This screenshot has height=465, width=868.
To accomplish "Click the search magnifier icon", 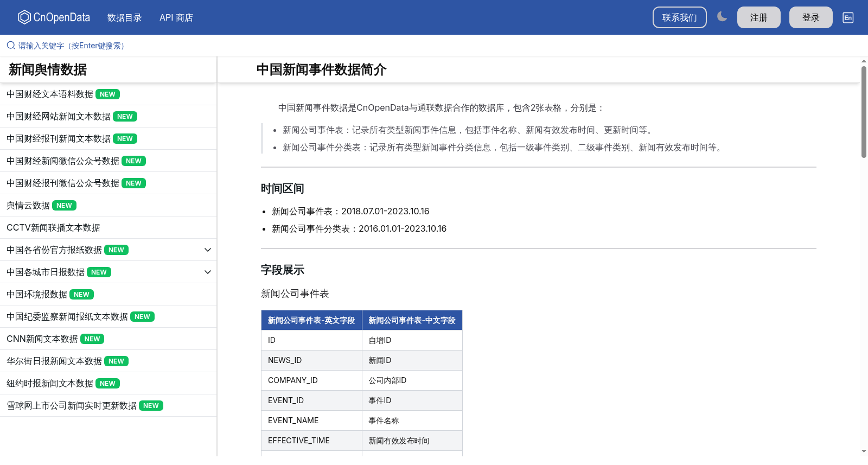I will (x=10, y=46).
